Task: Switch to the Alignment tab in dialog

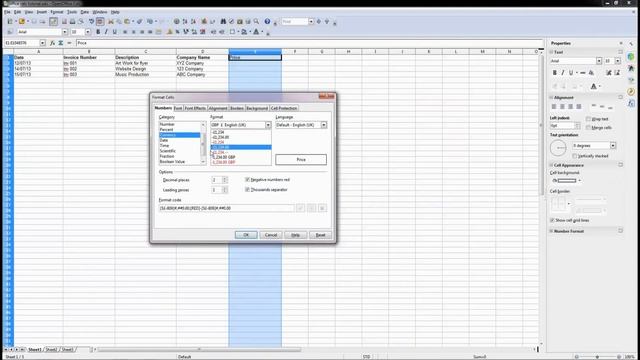Action: coord(218,108)
